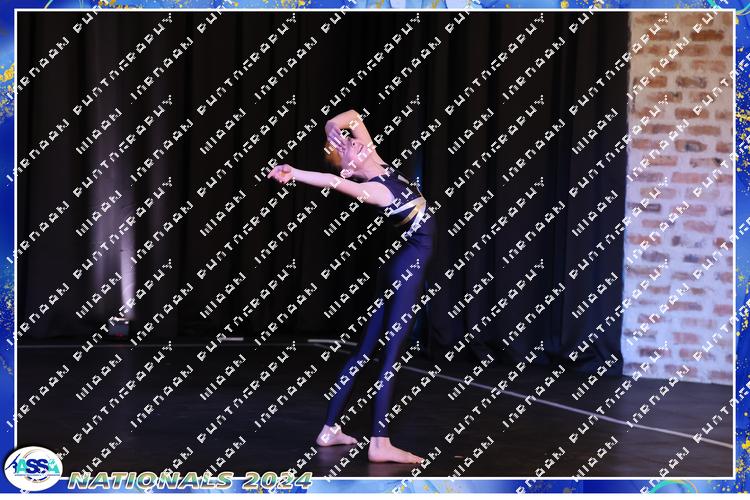Click the gold stripes on dancer's top

click(x=410, y=212)
